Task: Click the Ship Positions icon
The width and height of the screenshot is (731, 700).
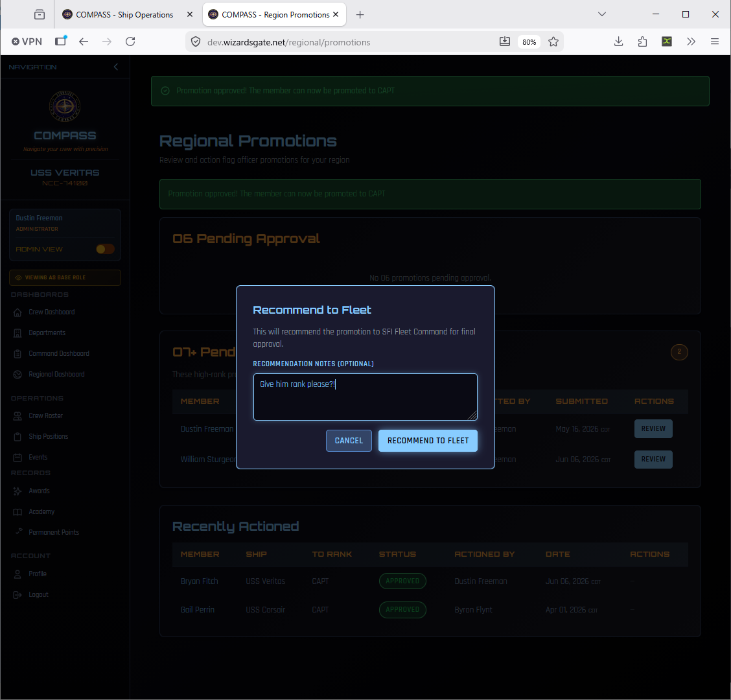Action: 17,437
